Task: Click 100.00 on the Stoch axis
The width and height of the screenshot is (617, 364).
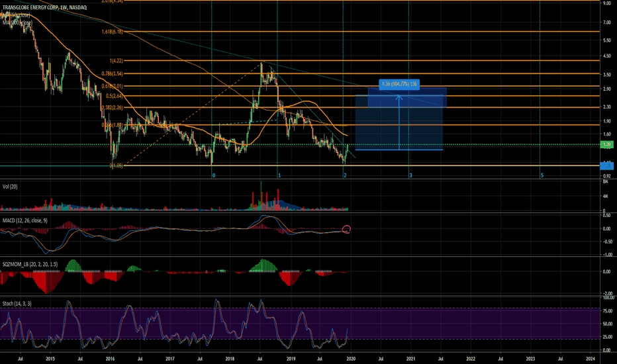Action: pyautogui.click(x=608, y=298)
